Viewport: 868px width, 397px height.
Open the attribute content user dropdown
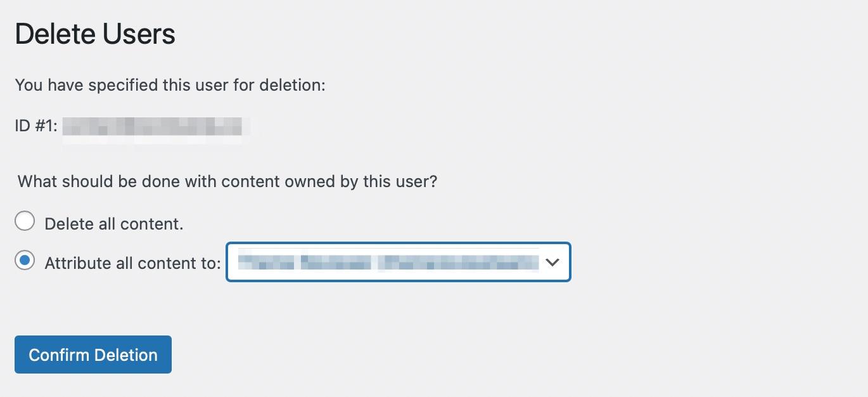click(x=399, y=262)
